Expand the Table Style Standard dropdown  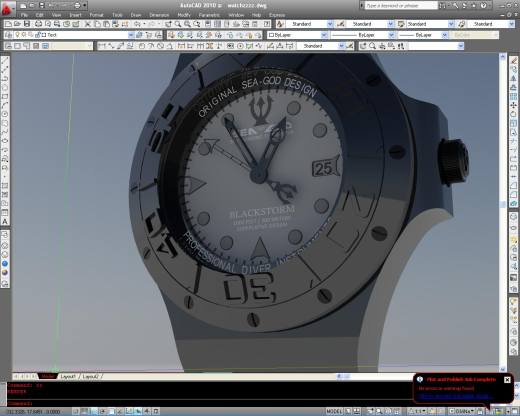point(451,24)
